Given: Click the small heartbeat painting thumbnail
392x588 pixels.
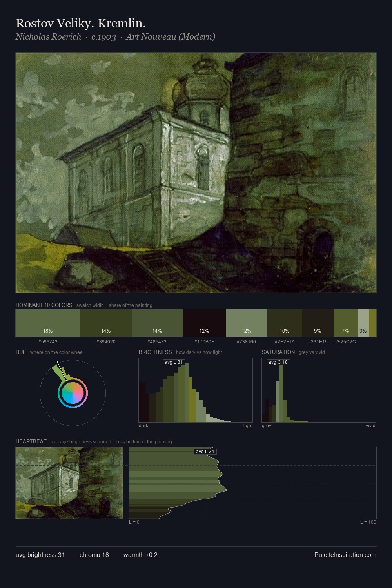Looking at the screenshot, I should click(69, 483).
